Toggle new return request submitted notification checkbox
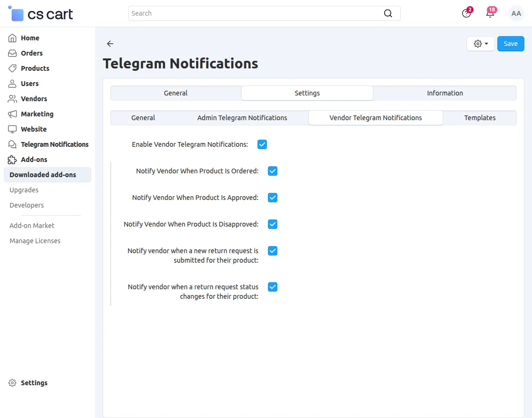The height and width of the screenshot is (418, 532). coord(273,251)
